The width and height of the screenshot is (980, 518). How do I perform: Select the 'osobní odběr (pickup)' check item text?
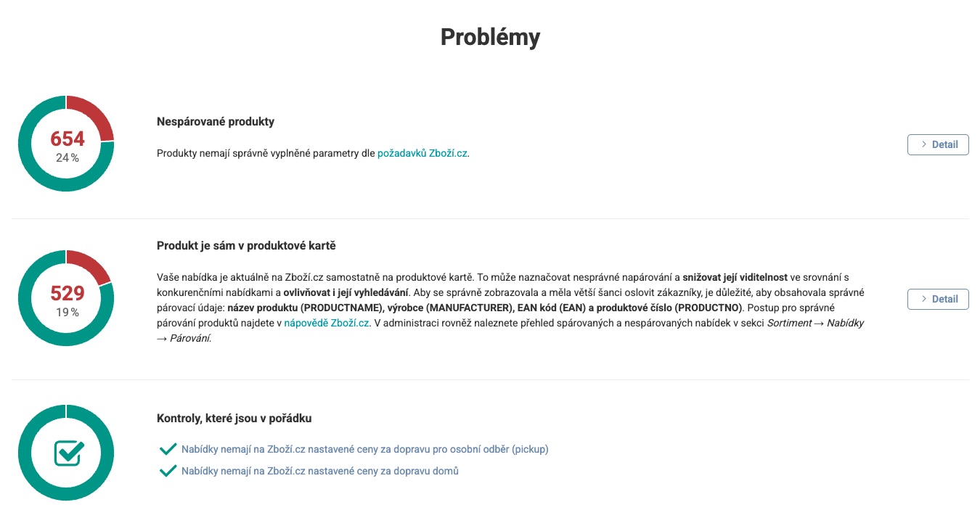coord(364,449)
